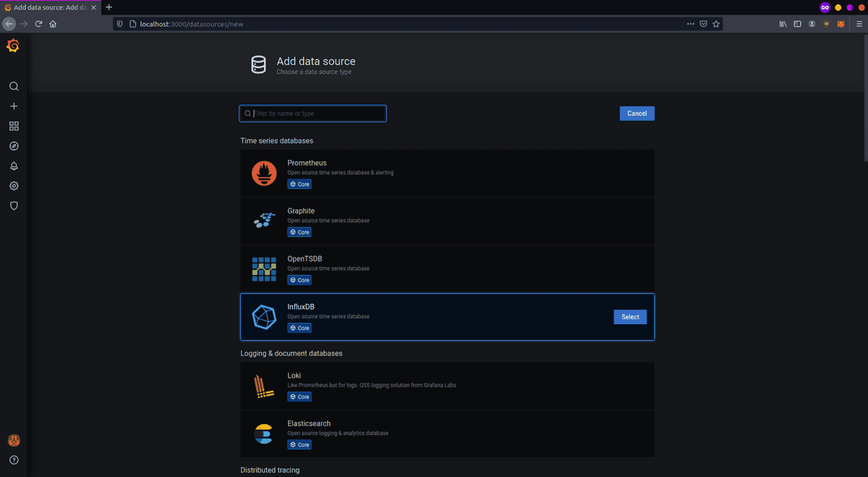
Task: Open the Alerting bell icon
Action: [13, 166]
